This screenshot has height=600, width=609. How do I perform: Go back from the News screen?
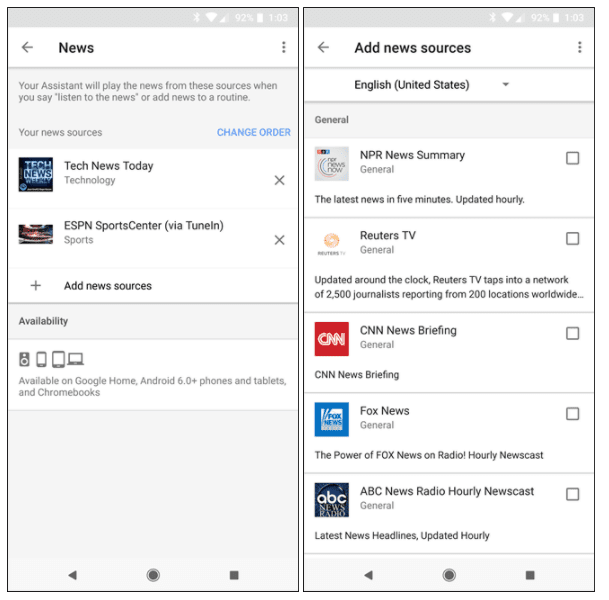[27, 47]
